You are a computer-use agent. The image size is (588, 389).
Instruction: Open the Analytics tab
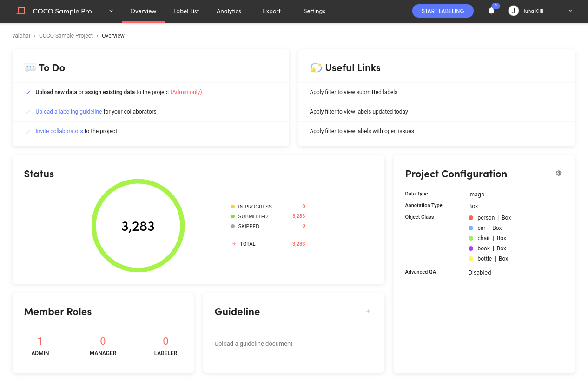coord(229,11)
